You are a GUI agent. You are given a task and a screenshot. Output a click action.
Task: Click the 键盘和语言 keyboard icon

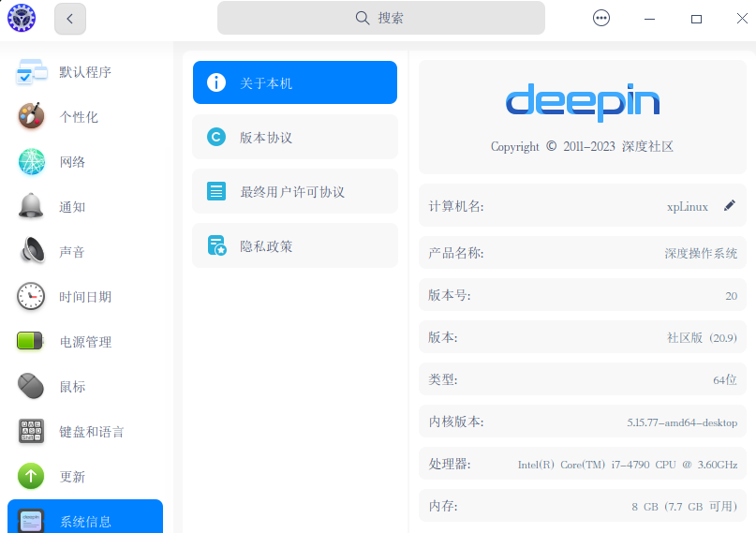point(31,431)
